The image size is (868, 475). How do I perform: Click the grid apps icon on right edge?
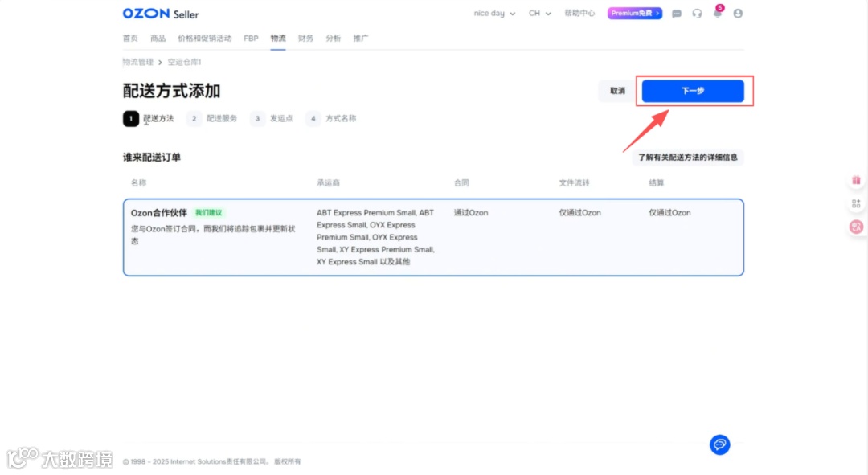coord(856,203)
